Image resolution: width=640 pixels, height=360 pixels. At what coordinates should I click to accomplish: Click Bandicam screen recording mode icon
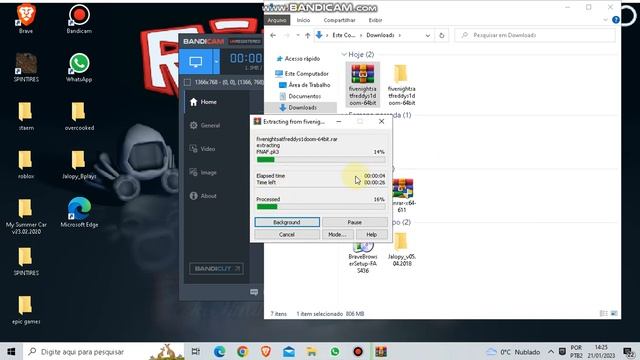click(x=196, y=62)
